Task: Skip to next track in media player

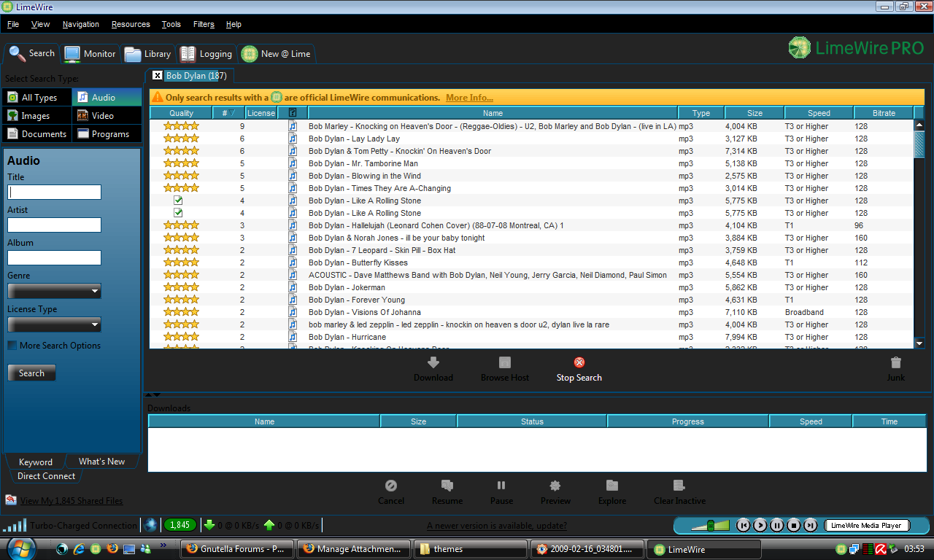Action: click(810, 525)
